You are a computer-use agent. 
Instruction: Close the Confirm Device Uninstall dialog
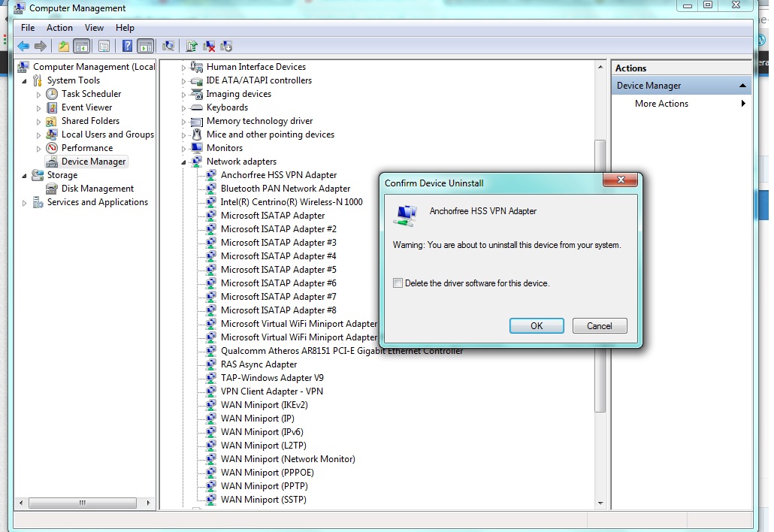(621, 180)
